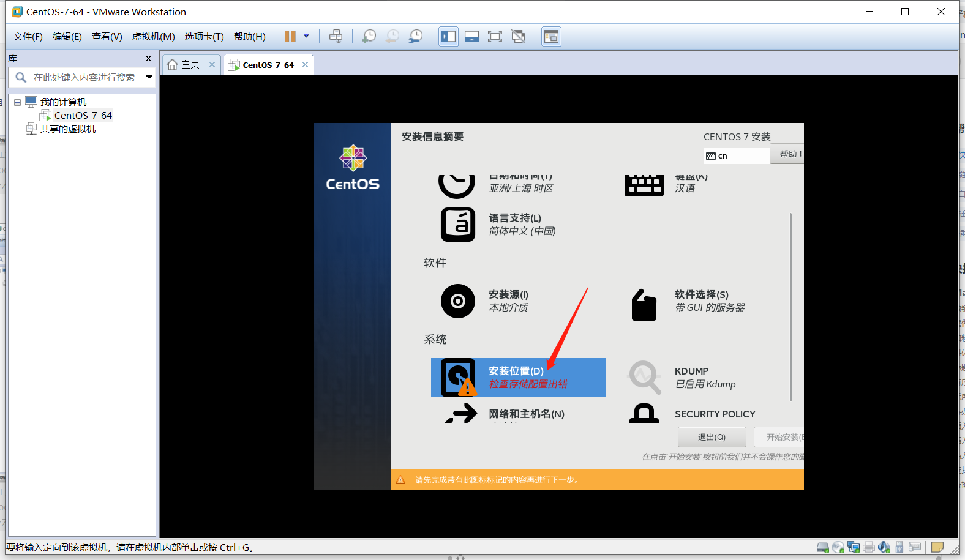This screenshot has width=965, height=560.
Task: Select 共享的虚拟机 in the library
Action: (x=67, y=129)
